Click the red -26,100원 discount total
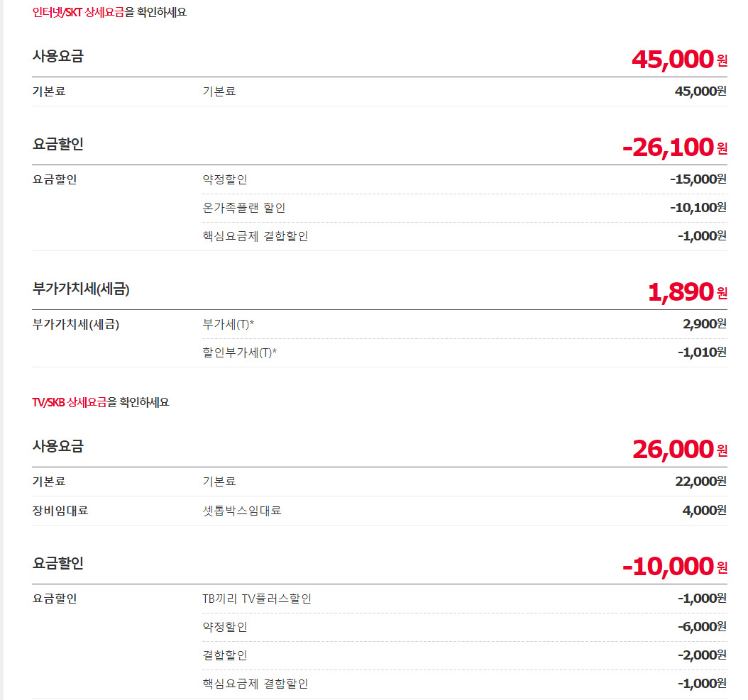The height and width of the screenshot is (700, 748). (673, 147)
